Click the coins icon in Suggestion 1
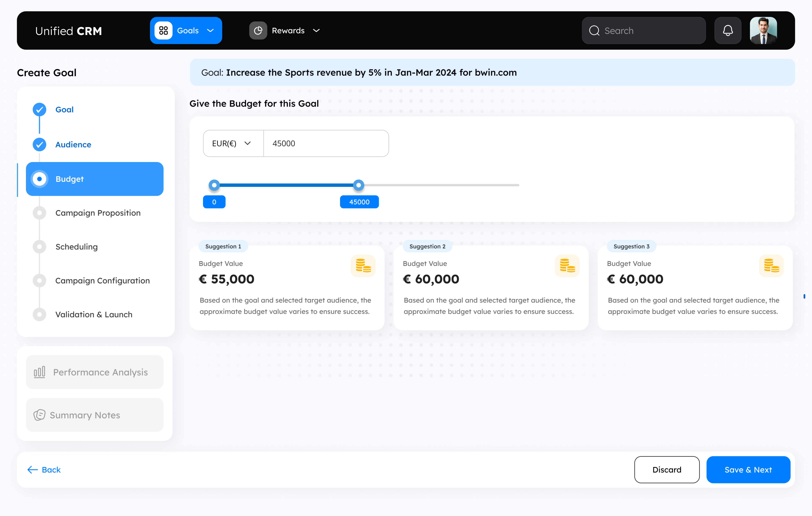Screen dimensions: 812x516 (363, 266)
